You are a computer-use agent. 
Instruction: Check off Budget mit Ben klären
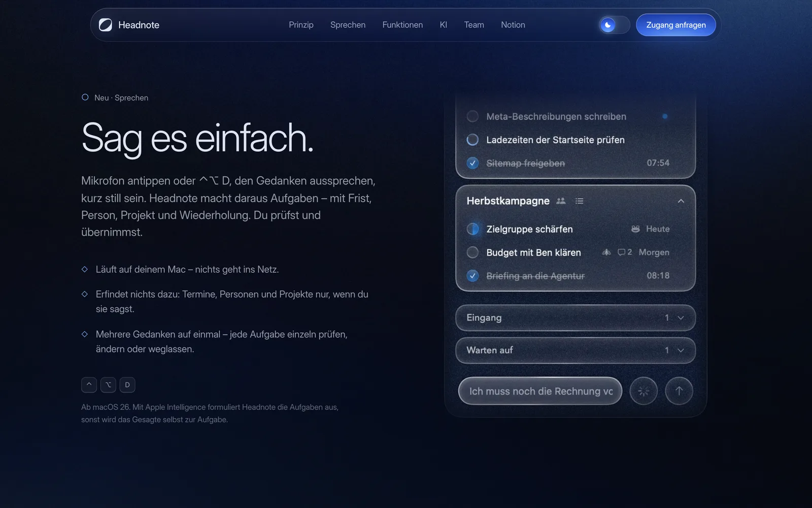coord(472,252)
